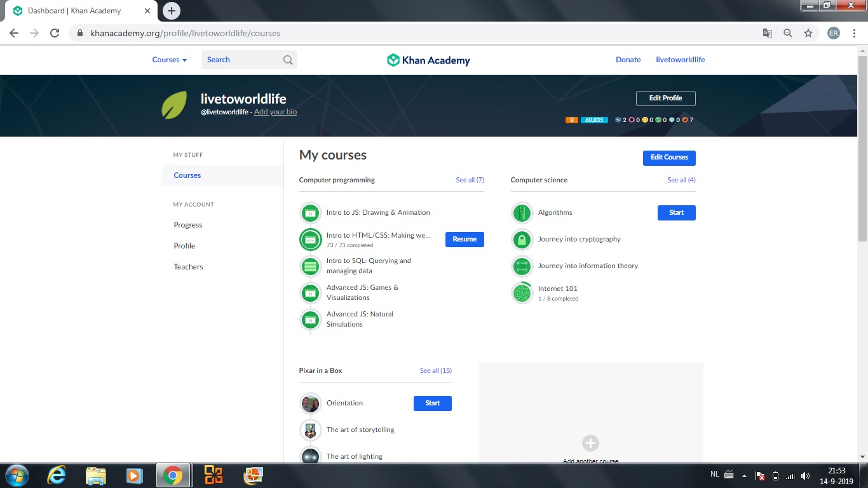Bookmark this page with the star icon

pos(808,33)
